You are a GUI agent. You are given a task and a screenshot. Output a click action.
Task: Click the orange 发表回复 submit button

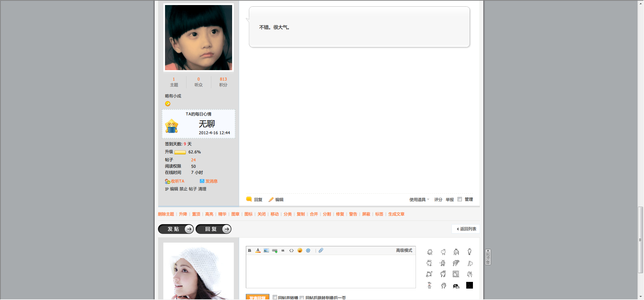click(x=258, y=297)
